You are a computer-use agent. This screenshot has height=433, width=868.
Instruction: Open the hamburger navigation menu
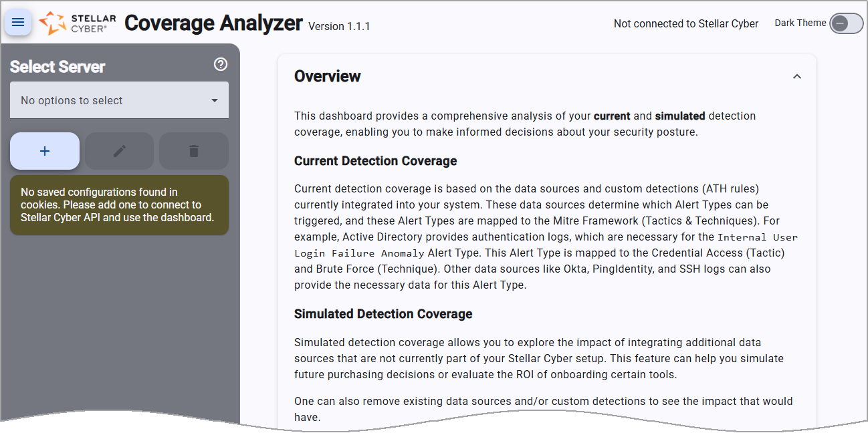tap(18, 22)
